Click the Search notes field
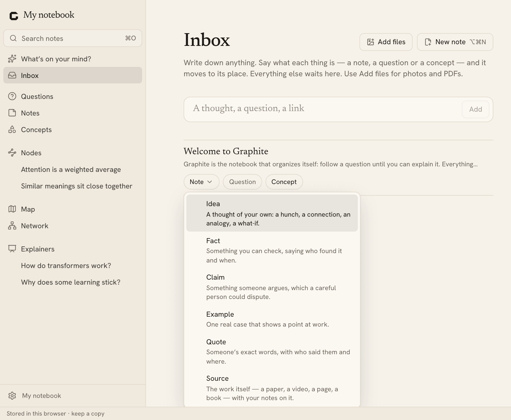 coord(73,38)
